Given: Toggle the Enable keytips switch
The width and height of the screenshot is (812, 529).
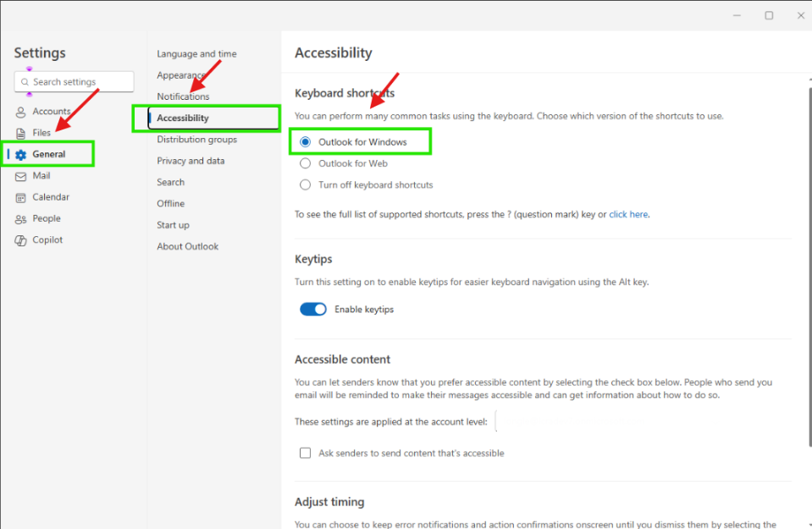Looking at the screenshot, I should 313,309.
